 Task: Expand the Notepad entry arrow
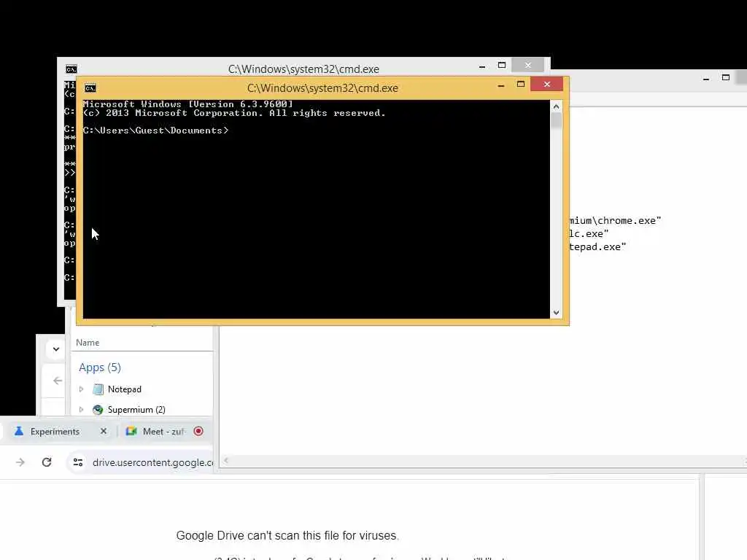pos(81,389)
